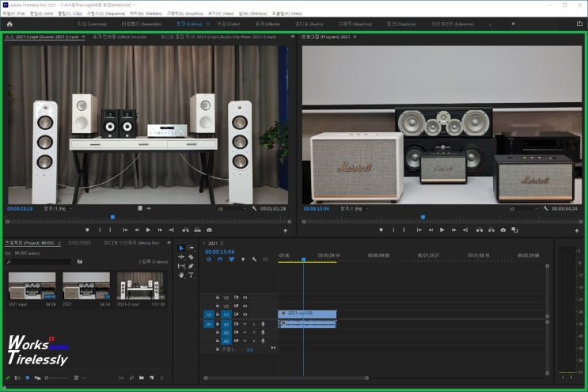588x392 pixels.
Task: Click Source monitor playhead marker
Action: coord(112,217)
